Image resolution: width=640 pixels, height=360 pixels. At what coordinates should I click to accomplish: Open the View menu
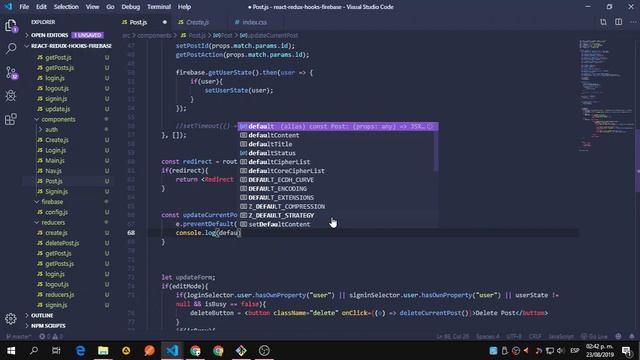click(x=92, y=7)
